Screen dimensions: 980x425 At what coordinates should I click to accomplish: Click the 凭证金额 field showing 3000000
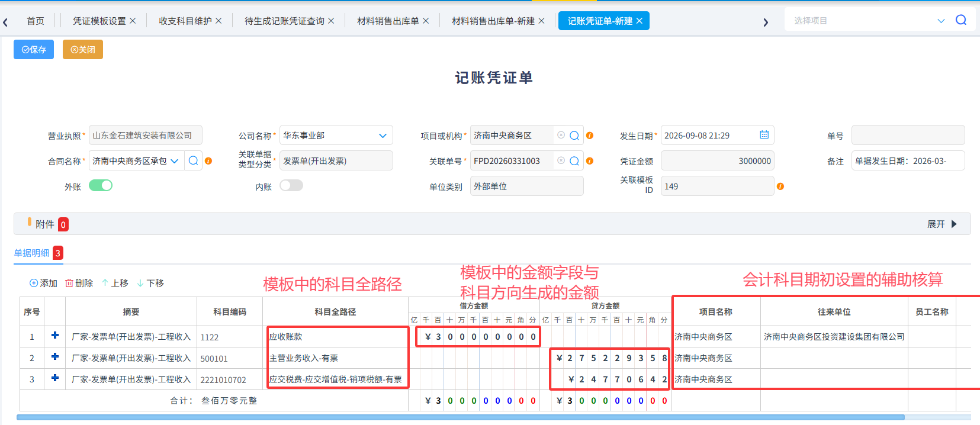click(x=717, y=161)
